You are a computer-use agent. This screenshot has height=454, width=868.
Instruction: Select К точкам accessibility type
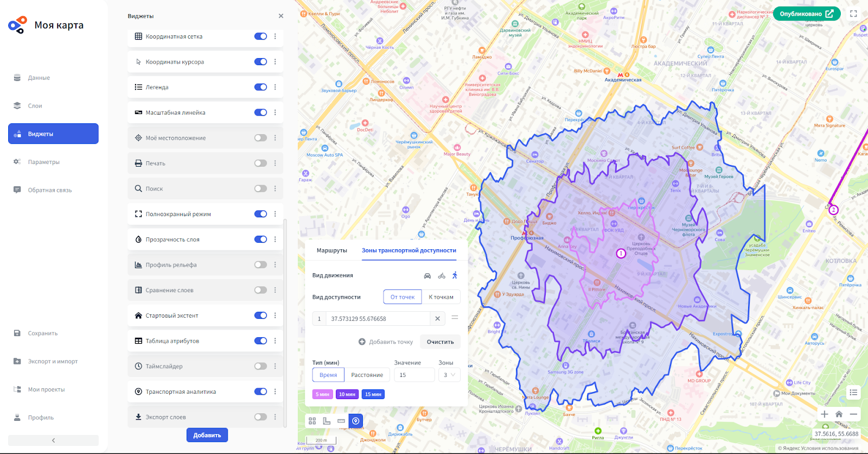[x=441, y=297]
